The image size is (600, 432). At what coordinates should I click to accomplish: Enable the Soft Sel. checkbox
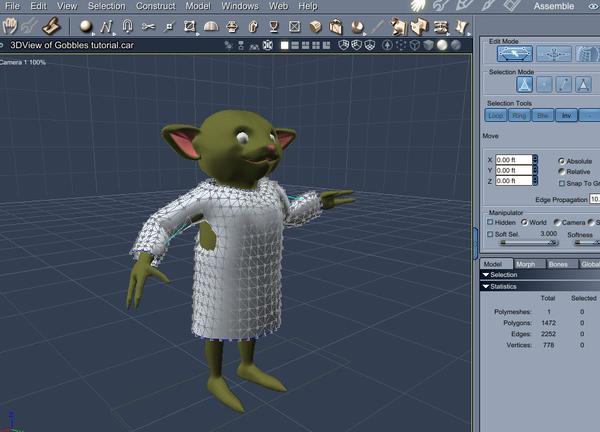(x=490, y=234)
